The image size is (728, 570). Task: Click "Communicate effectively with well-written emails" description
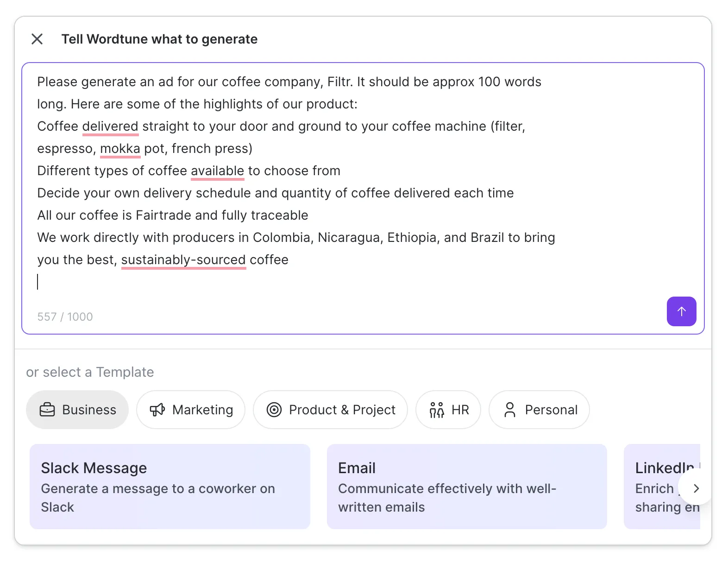pyautogui.click(x=447, y=498)
